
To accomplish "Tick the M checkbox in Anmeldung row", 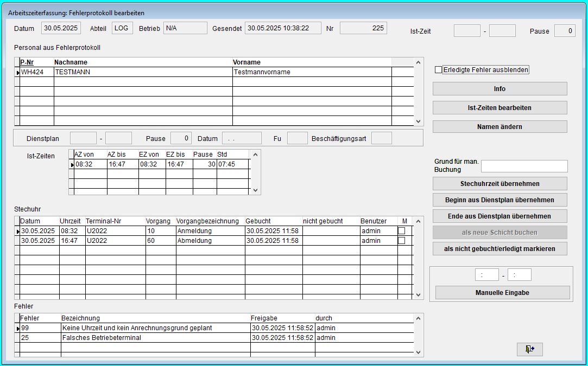I will click(x=401, y=231).
